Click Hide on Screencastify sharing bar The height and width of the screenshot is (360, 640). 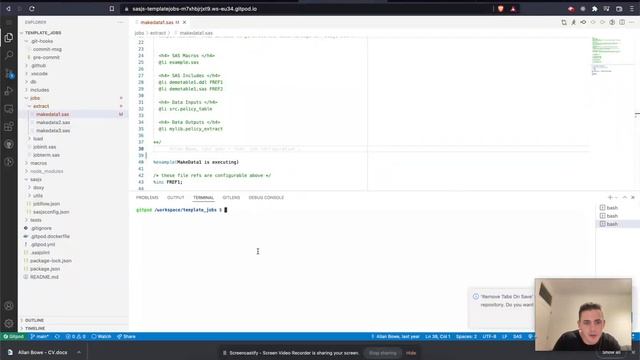click(x=411, y=353)
